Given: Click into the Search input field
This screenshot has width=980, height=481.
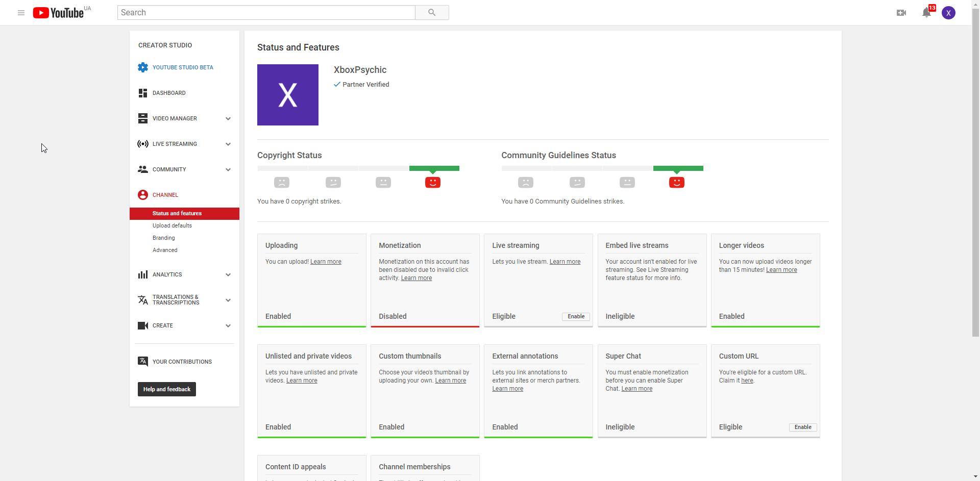Looking at the screenshot, I should point(266,13).
